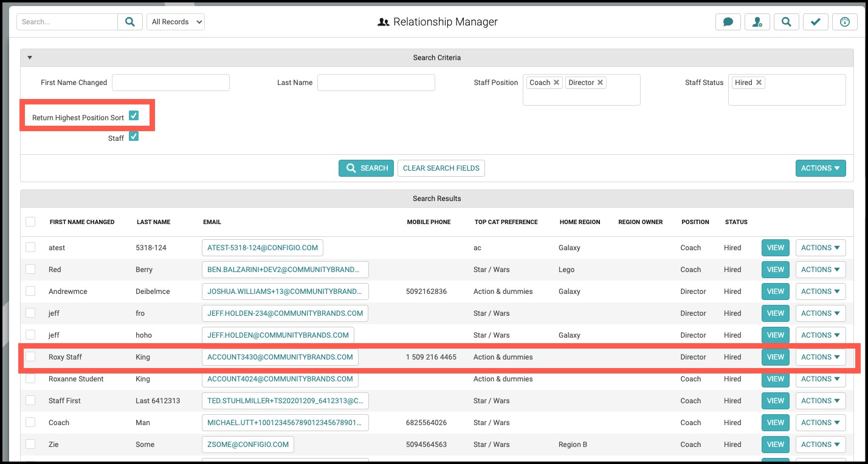Open email JEFF.HOLDEN-234@COMMUNITYBRANDS.COM
Screen dimensions: 868x464
(x=285, y=313)
